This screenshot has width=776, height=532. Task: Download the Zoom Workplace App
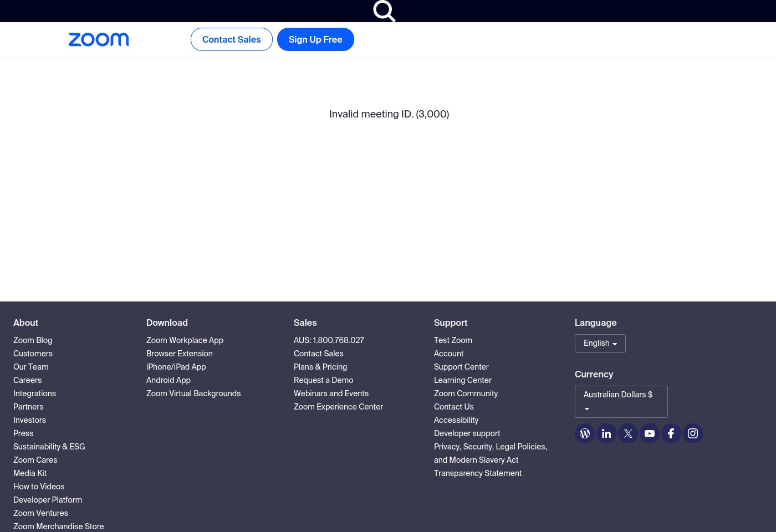tap(185, 340)
